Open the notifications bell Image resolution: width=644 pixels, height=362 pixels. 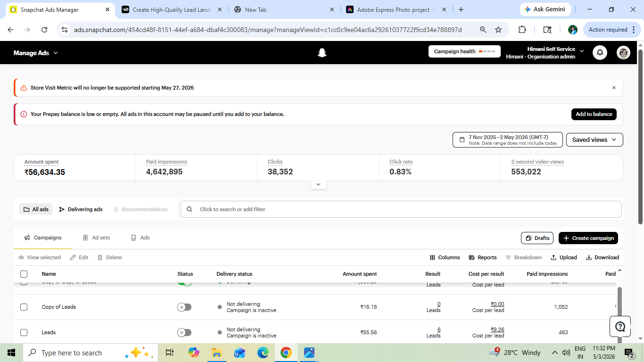click(x=600, y=52)
